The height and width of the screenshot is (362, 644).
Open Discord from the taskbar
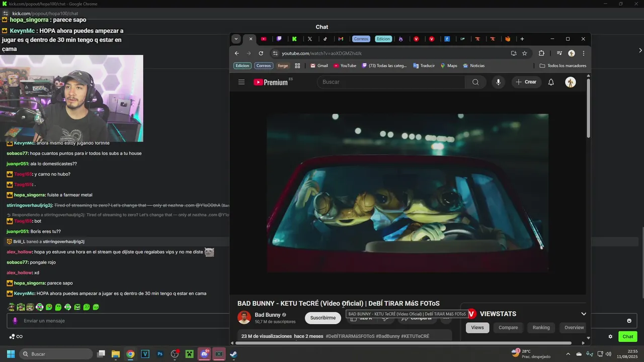point(204,354)
